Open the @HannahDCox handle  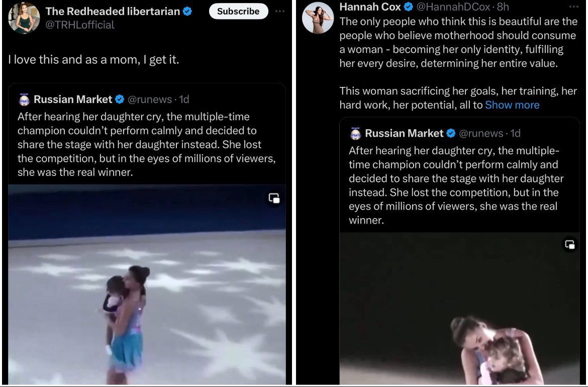[x=453, y=7]
